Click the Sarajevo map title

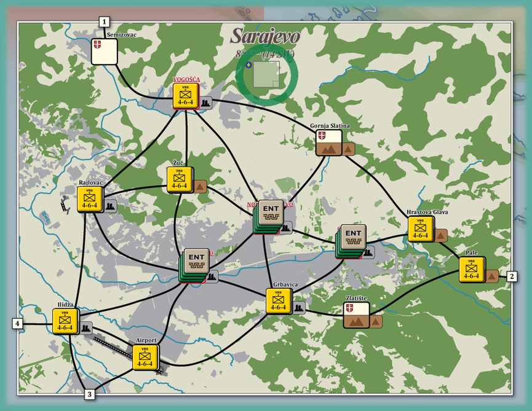(x=265, y=36)
